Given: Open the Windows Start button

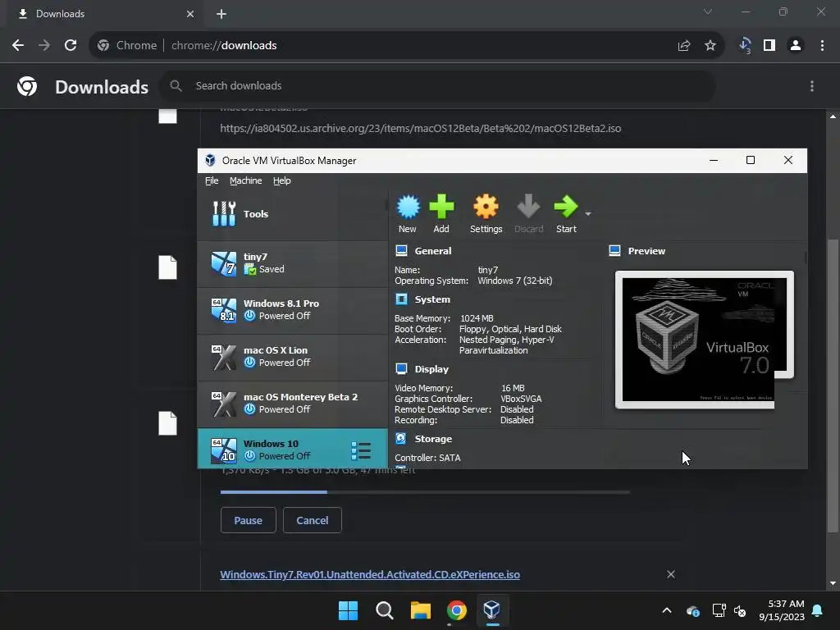Looking at the screenshot, I should tap(348, 610).
